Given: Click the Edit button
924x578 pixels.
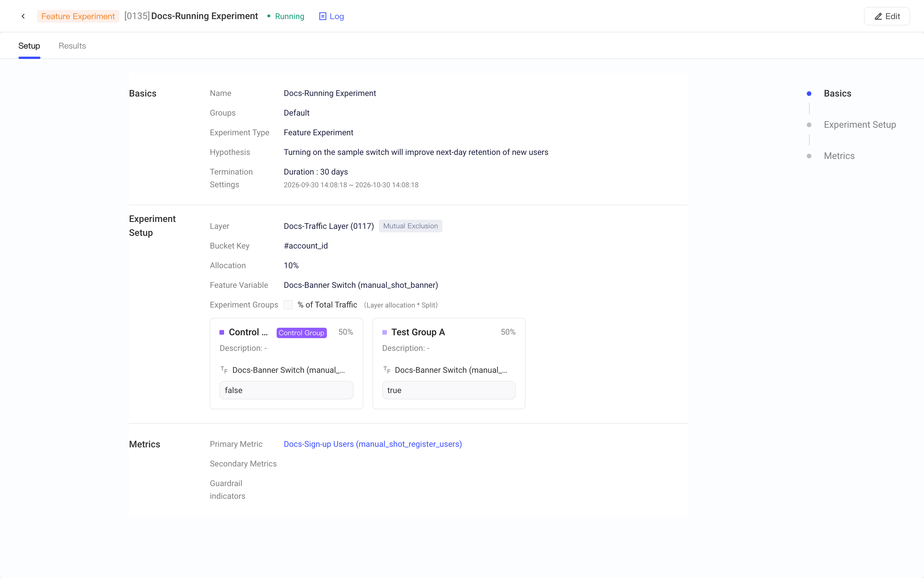Looking at the screenshot, I should point(887,16).
